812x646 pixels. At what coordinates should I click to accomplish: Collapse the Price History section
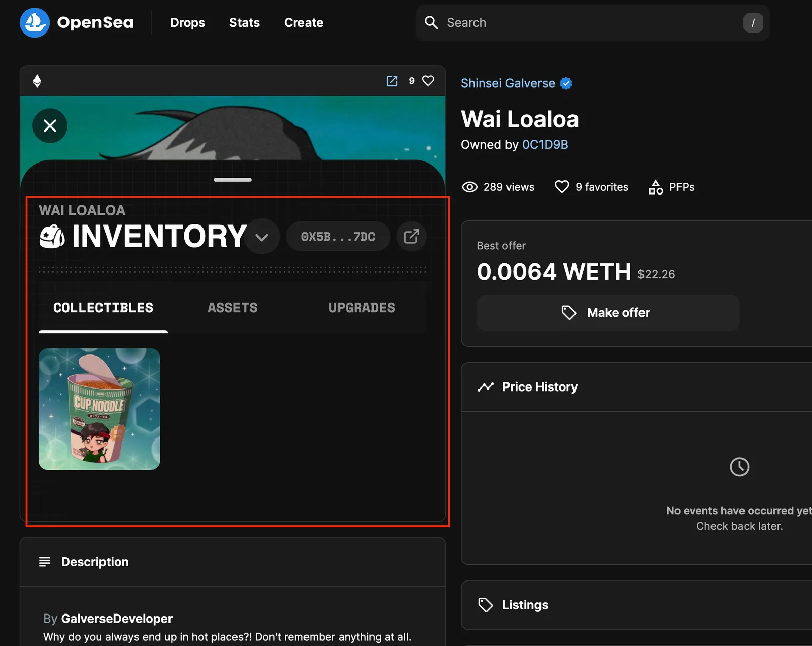click(636, 387)
